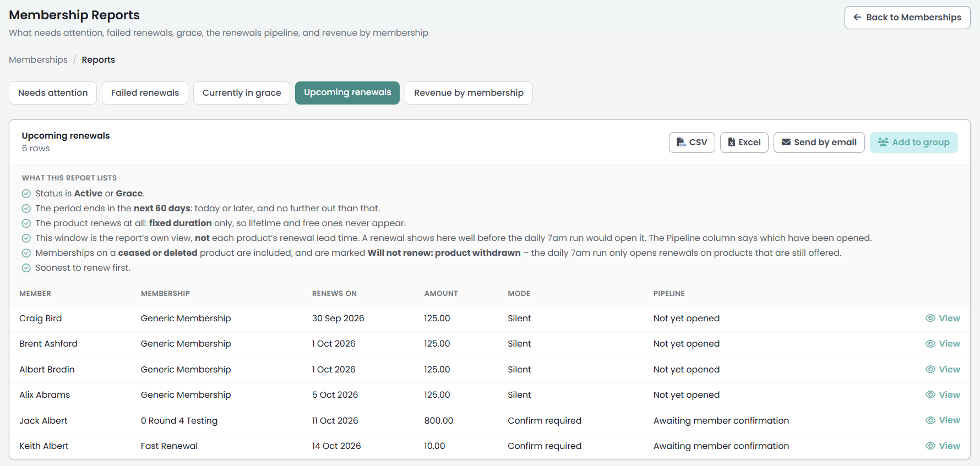Click the Fast Renewal membership cell
This screenshot has height=466, width=980.
[x=169, y=446]
